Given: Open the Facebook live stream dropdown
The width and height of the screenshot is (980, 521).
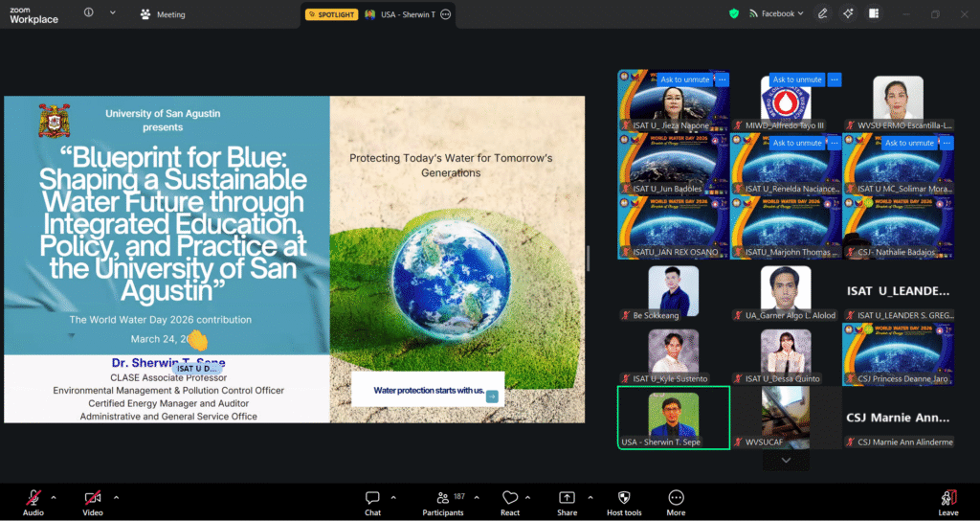Looking at the screenshot, I should click(777, 13).
